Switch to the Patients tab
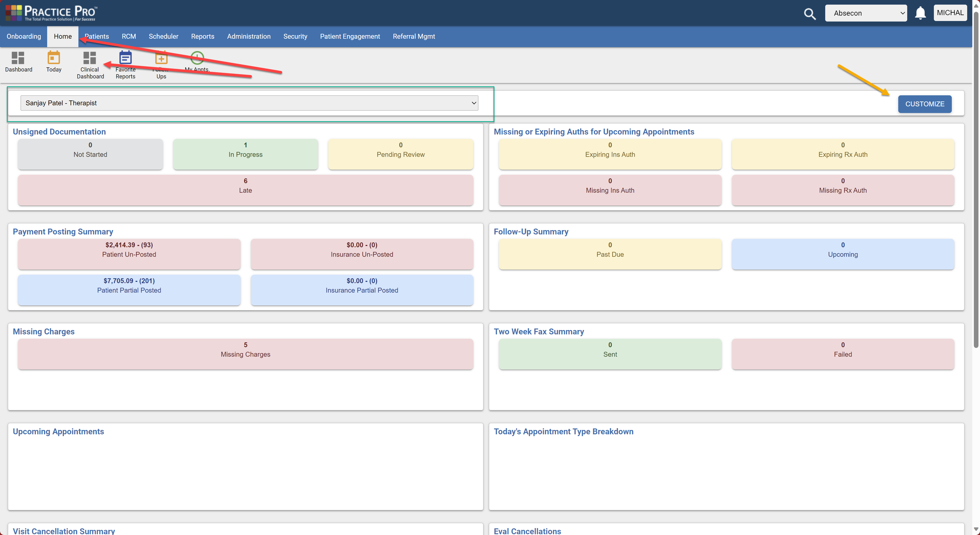 (97, 36)
